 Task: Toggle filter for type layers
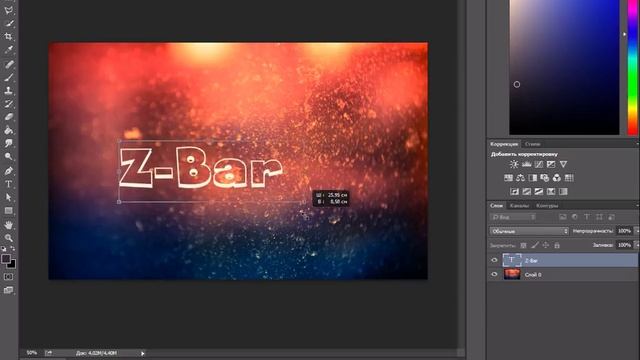point(587,217)
